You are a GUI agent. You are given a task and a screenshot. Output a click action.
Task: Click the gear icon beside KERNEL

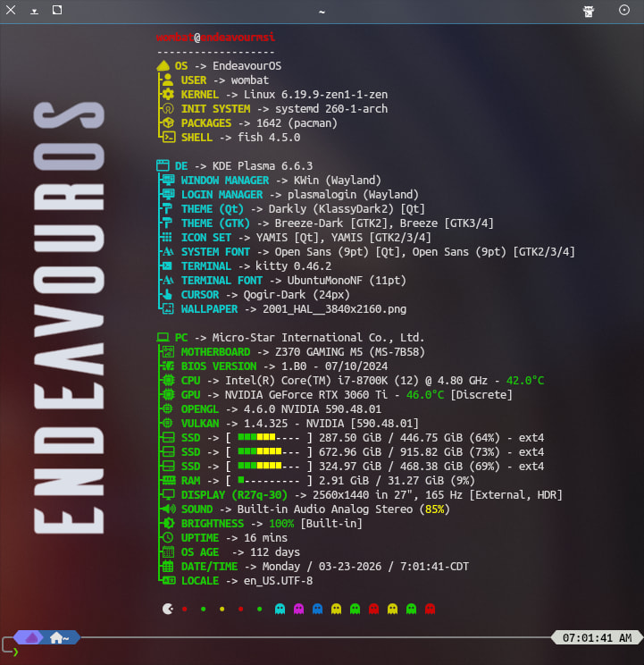[167, 95]
